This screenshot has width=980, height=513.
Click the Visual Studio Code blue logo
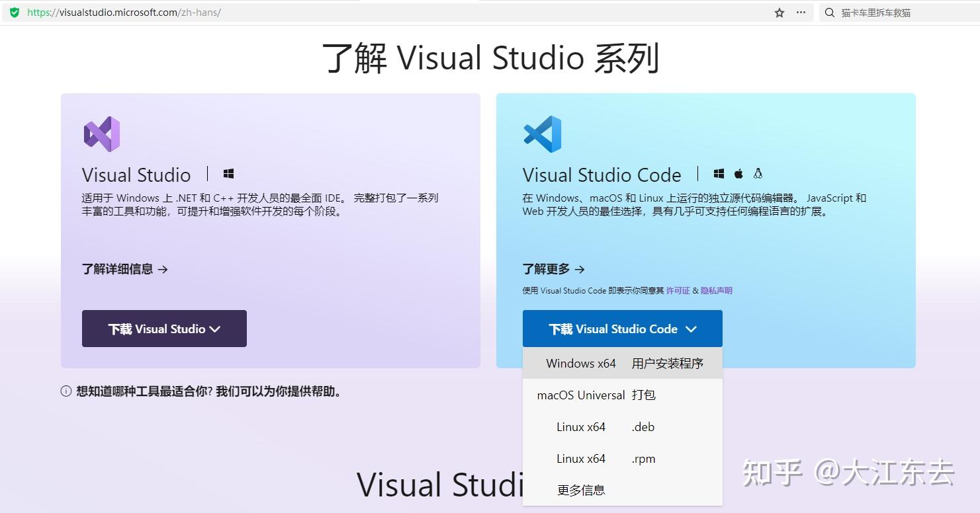point(542,133)
